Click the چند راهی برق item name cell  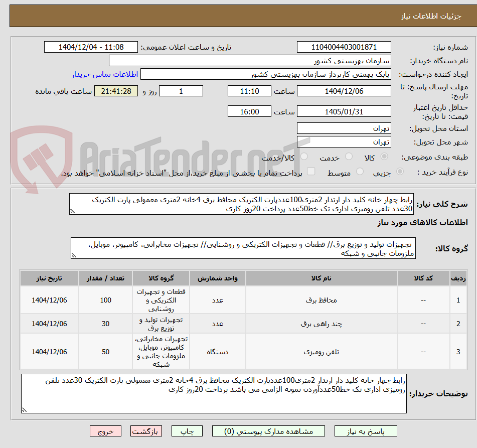(x=321, y=324)
